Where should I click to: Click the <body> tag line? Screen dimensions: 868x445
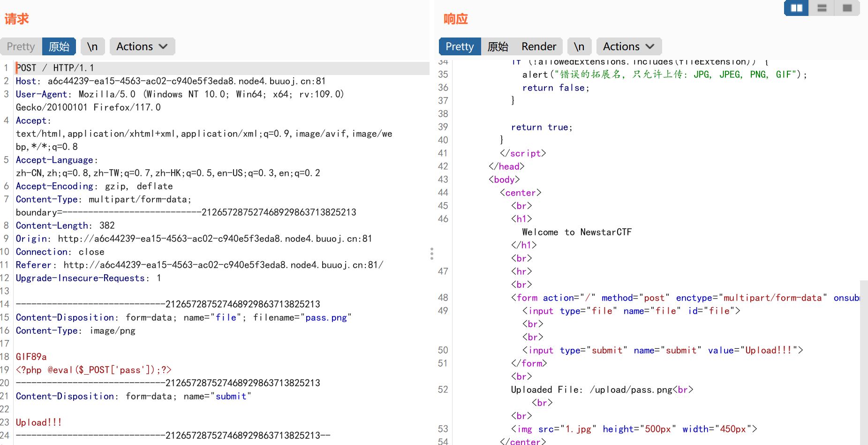pyautogui.click(x=504, y=180)
